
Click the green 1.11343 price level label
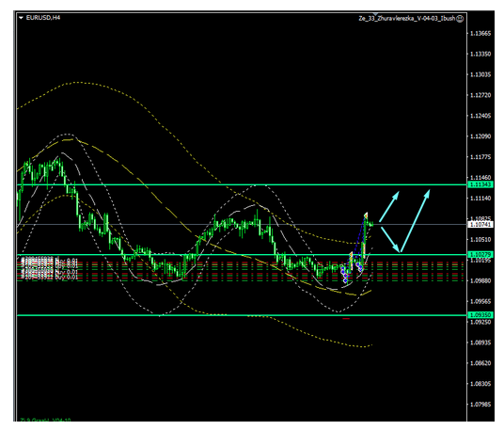480,184
